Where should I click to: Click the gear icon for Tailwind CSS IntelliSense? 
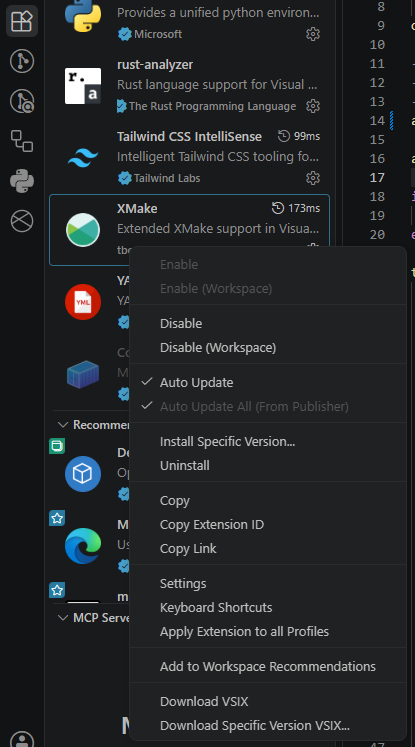coord(313,178)
